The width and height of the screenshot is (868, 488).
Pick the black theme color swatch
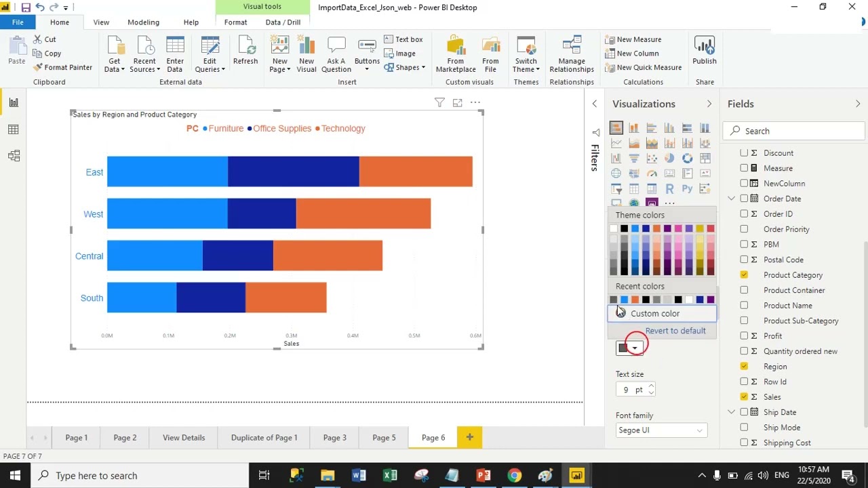click(624, 228)
